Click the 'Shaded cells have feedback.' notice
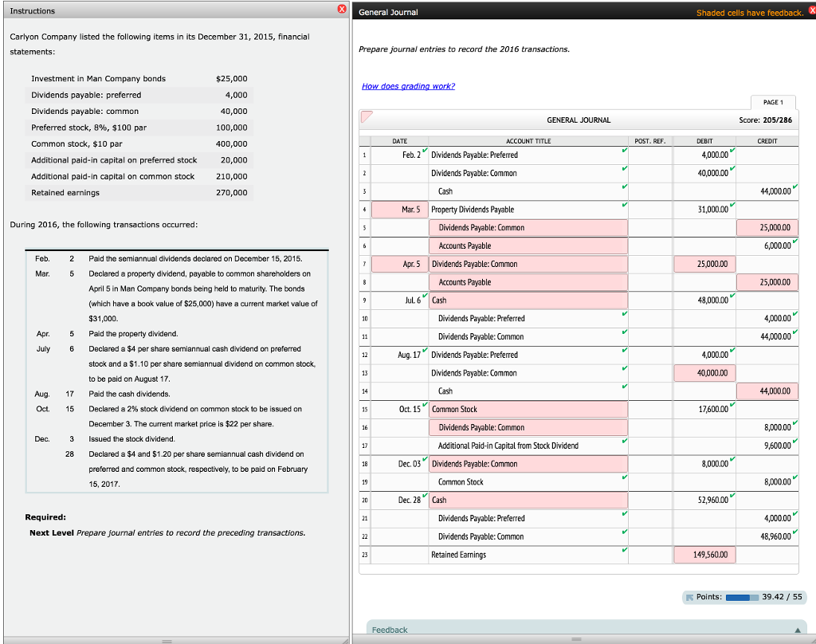 (x=750, y=13)
